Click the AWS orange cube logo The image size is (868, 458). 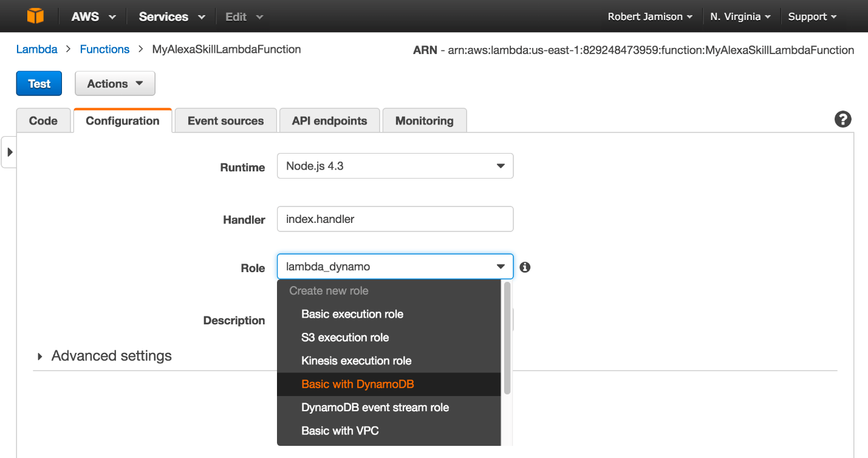(35, 16)
